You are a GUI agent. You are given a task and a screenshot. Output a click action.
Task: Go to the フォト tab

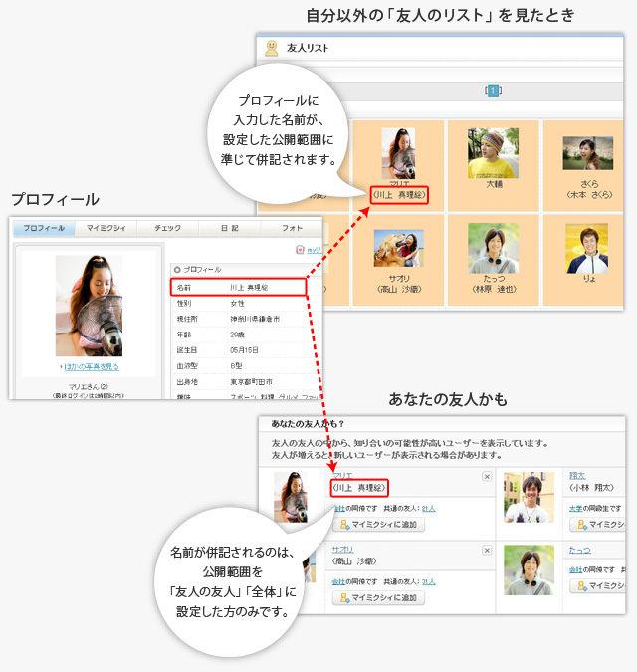point(292,228)
